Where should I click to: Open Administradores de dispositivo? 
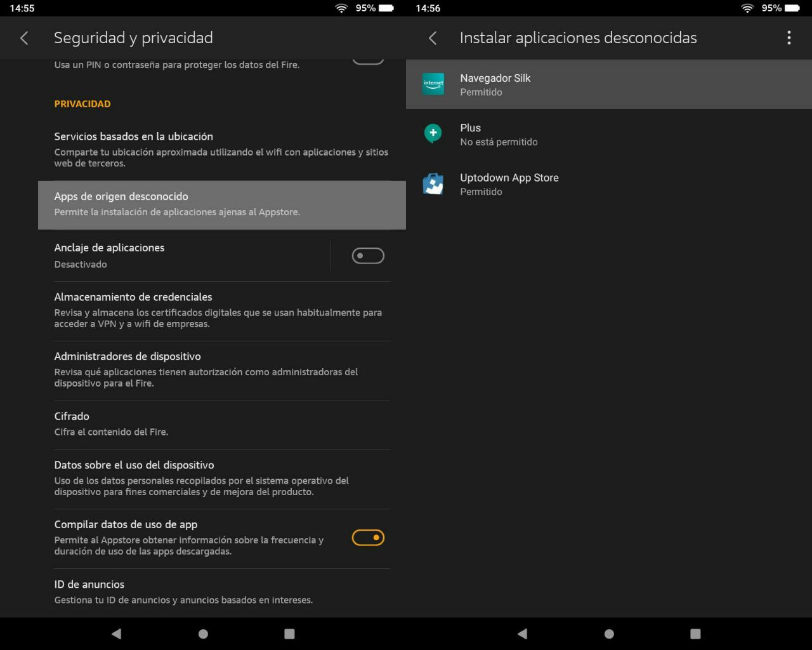222,369
